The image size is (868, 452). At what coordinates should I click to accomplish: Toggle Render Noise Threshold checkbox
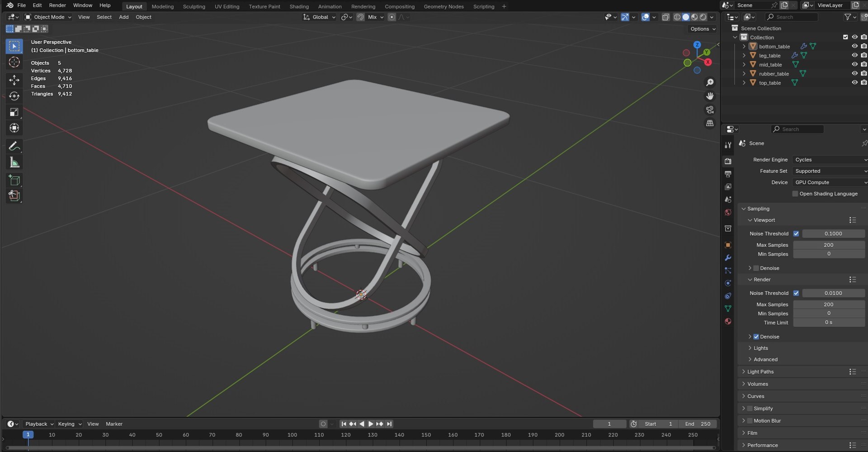click(x=796, y=293)
